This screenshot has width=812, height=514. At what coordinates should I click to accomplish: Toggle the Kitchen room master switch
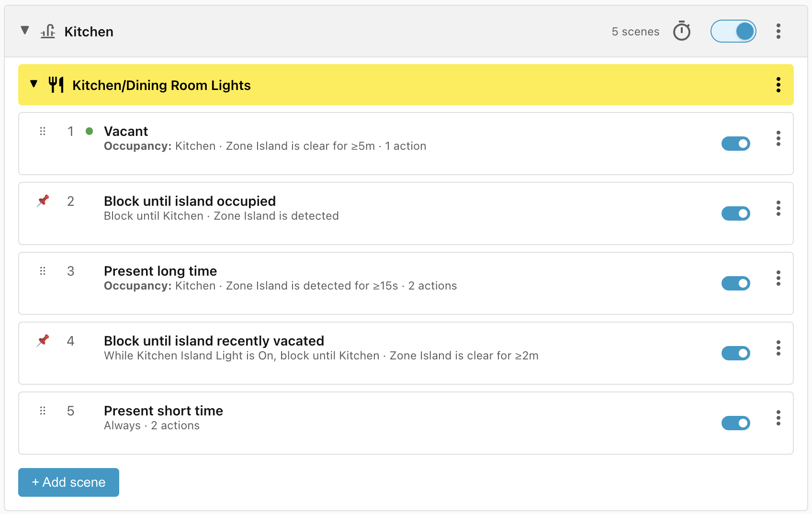point(733,31)
